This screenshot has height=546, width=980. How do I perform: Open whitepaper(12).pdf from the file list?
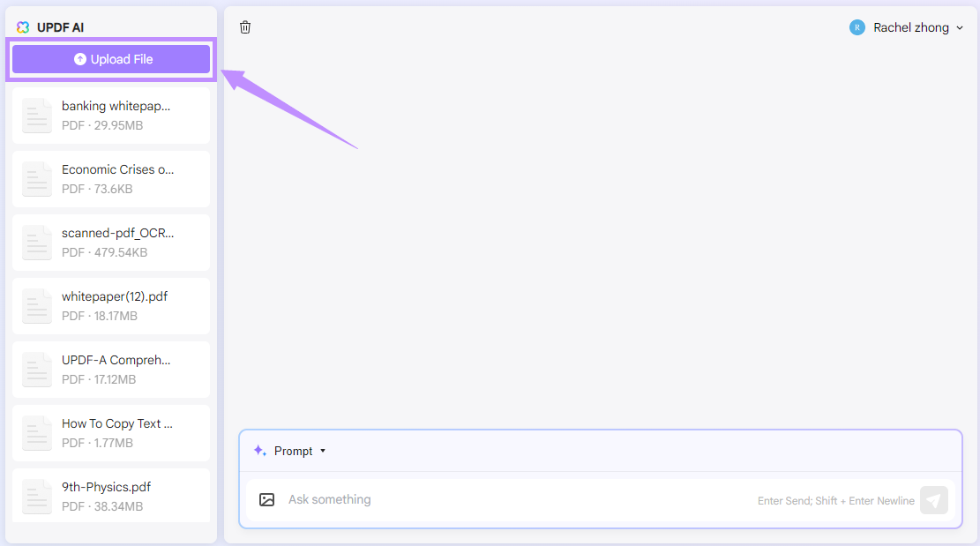[115, 305]
